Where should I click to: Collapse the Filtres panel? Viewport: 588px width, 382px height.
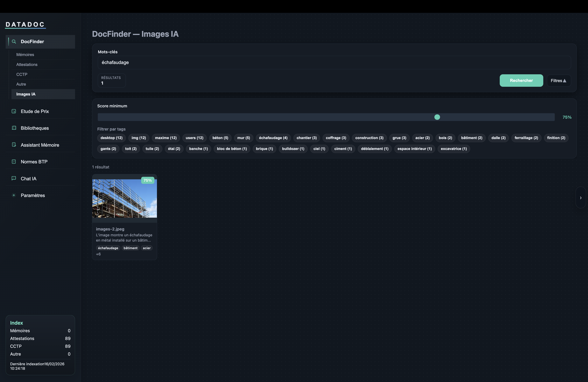coord(558,81)
